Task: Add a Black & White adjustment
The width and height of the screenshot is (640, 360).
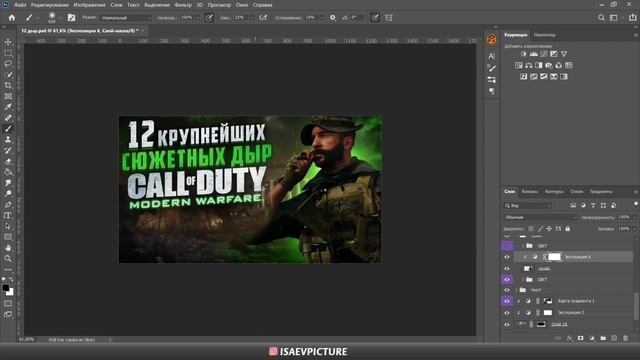Action: coord(539,65)
